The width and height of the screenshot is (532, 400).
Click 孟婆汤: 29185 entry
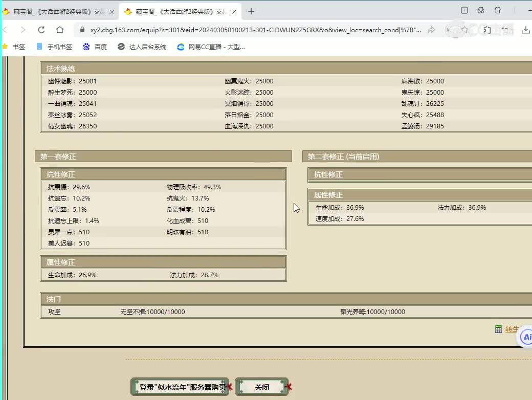(x=423, y=126)
